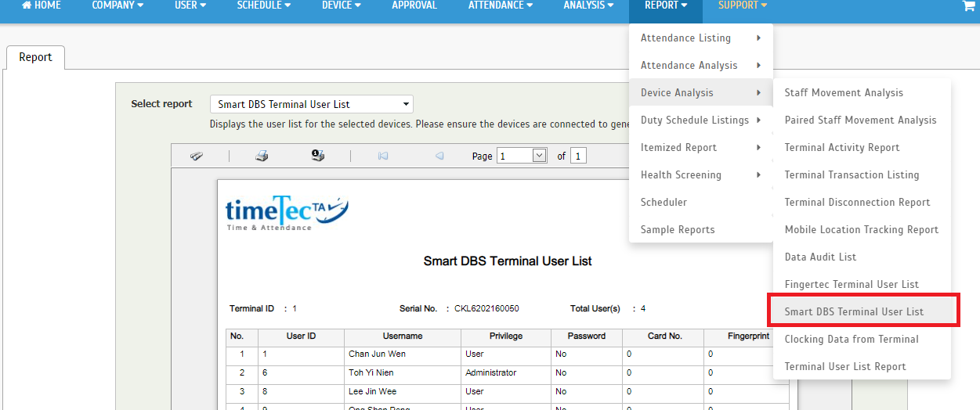This screenshot has height=410, width=980.
Task: Expand the Attendance menu
Action: click(501, 5)
